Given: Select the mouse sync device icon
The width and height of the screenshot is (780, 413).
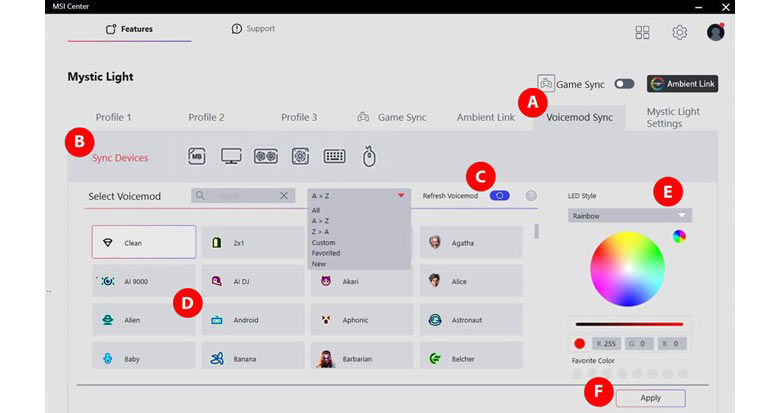Looking at the screenshot, I should point(369,156).
